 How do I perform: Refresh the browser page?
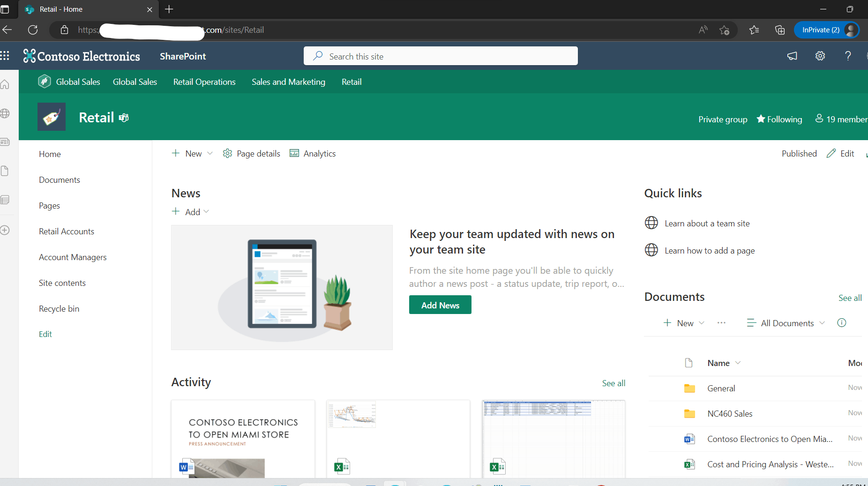click(33, 30)
